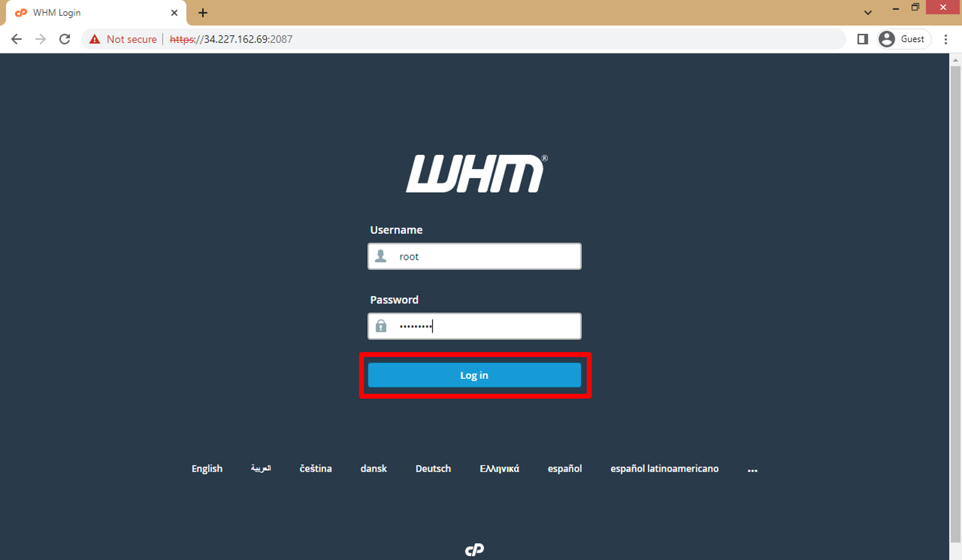Close the browser window
This screenshot has width=962, height=560.
(x=943, y=7)
